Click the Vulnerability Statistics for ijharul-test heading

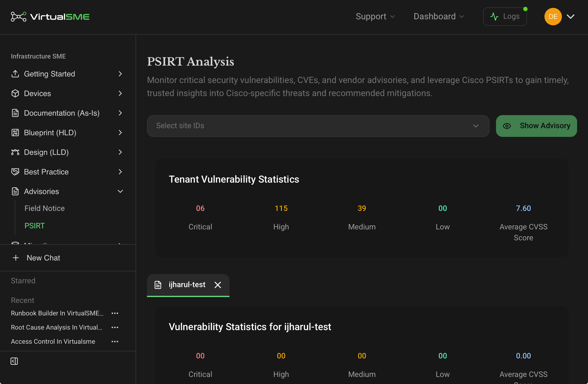250,327
